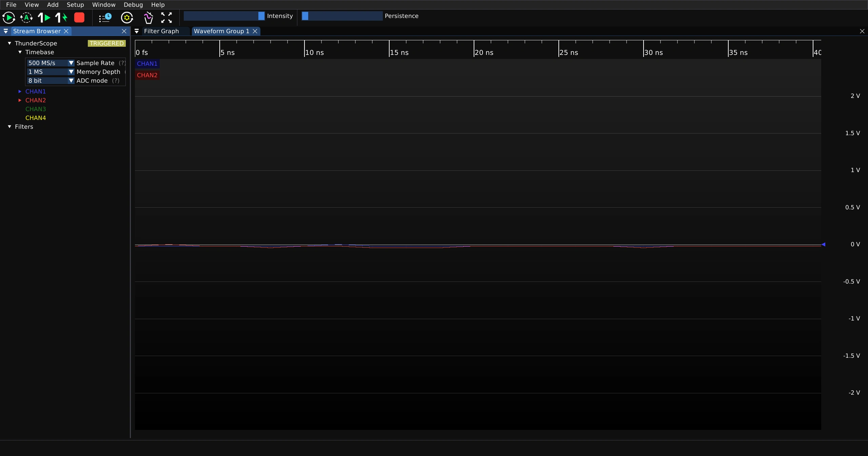The image size is (868, 456).
Task: Start the auto trigger (circular A icon)
Action: [x=26, y=18]
